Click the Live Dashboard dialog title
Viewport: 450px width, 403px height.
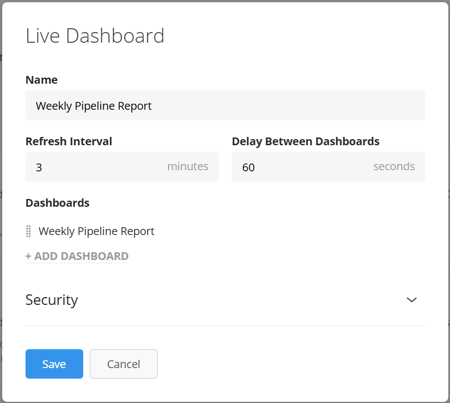click(x=95, y=36)
